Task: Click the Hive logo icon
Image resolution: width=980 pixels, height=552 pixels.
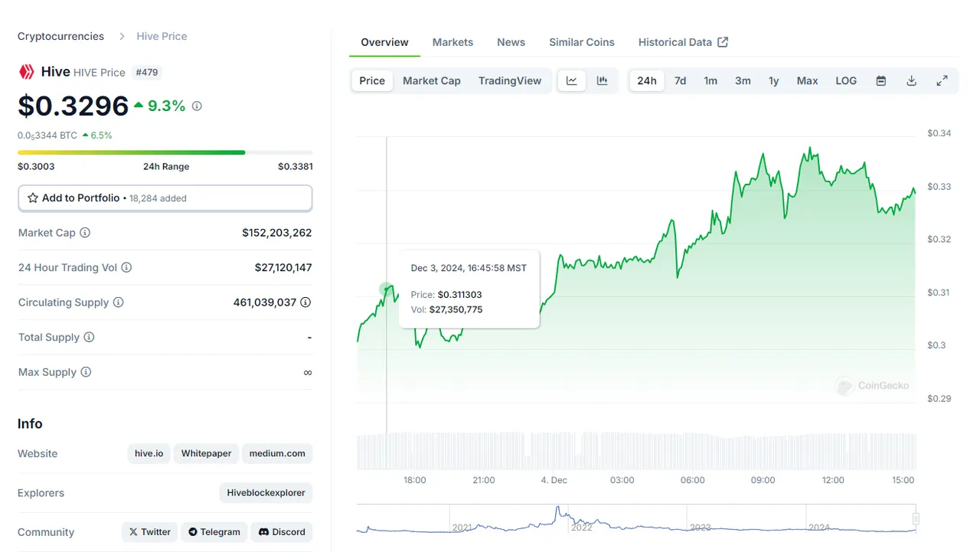Action: pos(27,72)
